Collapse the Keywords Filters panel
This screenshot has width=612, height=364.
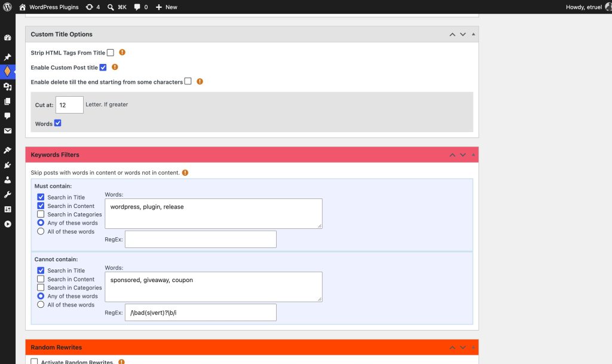click(x=473, y=155)
